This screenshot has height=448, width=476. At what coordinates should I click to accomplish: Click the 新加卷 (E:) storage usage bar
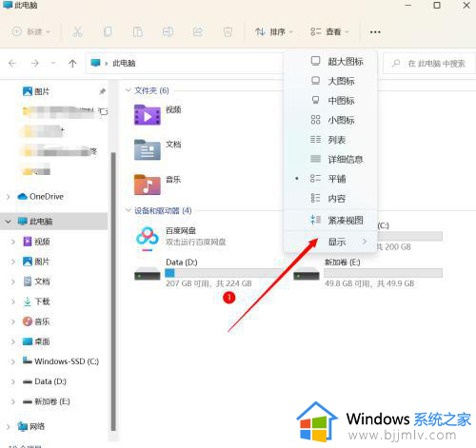pos(383,273)
